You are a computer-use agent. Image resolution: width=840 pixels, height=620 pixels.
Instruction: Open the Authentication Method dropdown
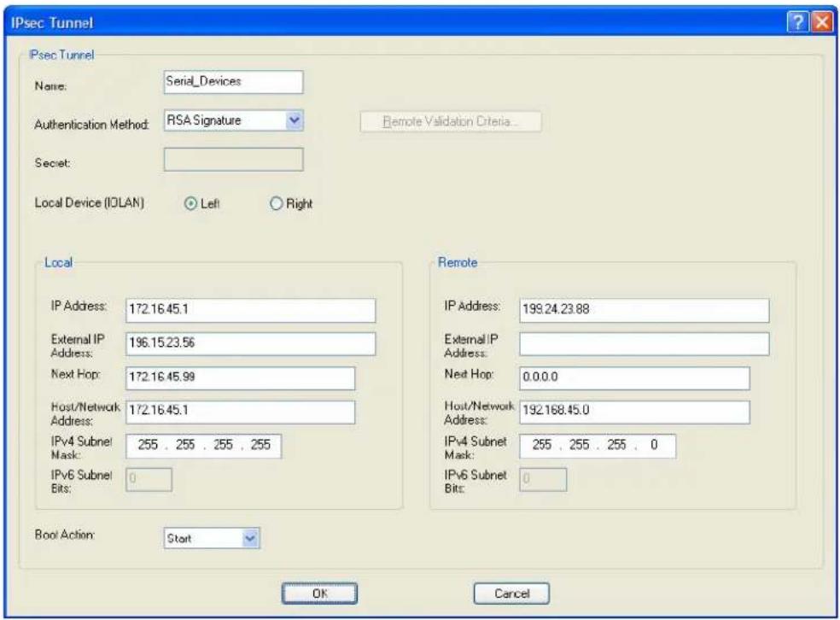[x=295, y=120]
